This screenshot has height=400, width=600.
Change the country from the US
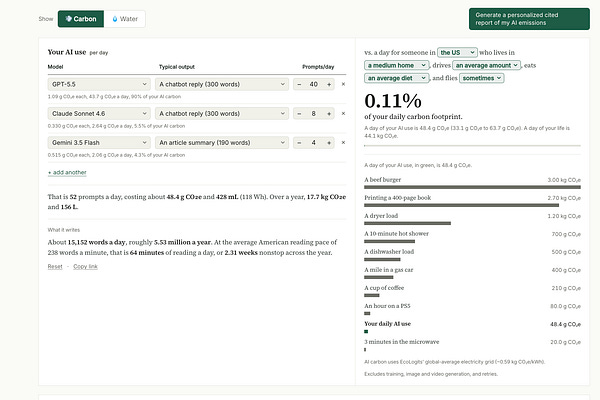pyautogui.click(x=457, y=52)
